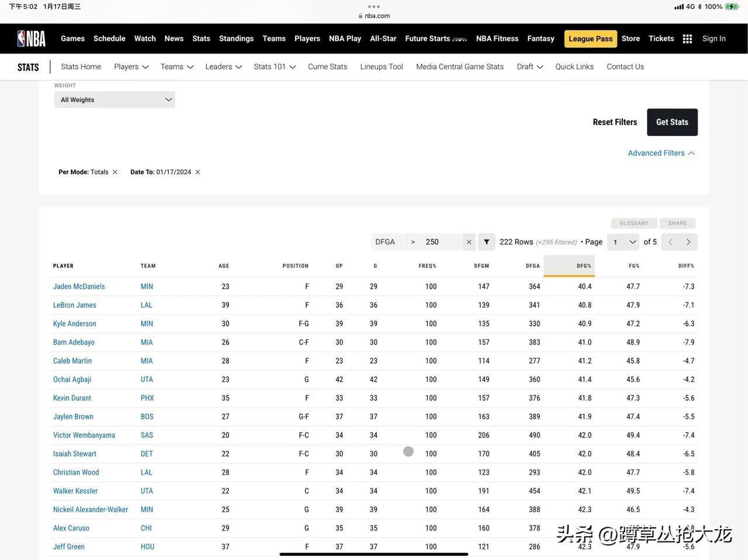
Task: Open NBA Play in the navigation
Action: pyautogui.click(x=345, y=39)
